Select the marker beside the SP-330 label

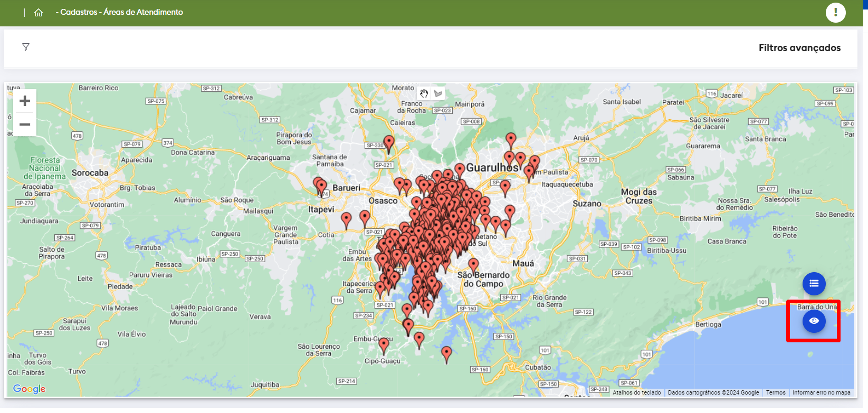pyautogui.click(x=389, y=142)
